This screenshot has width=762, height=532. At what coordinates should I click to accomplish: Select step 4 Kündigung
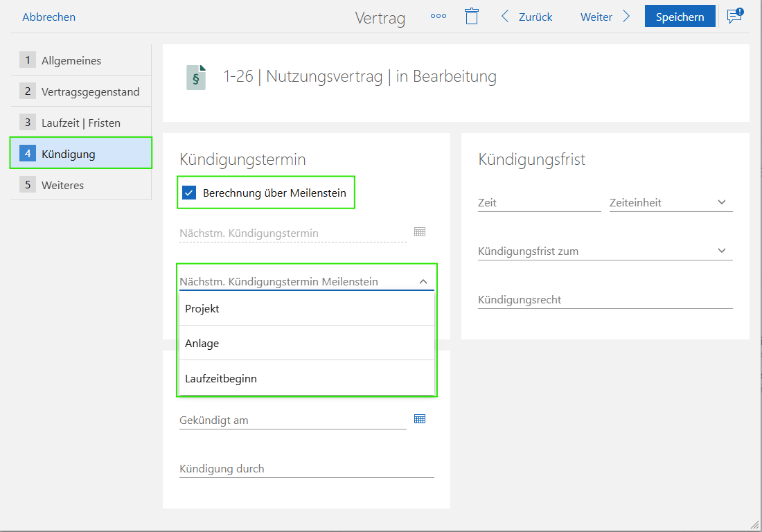pyautogui.click(x=80, y=154)
